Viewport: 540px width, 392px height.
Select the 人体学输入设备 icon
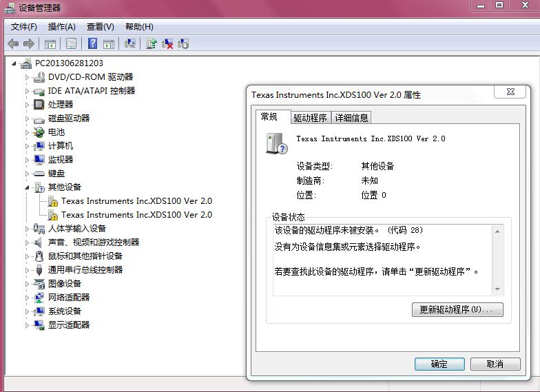[x=39, y=229]
